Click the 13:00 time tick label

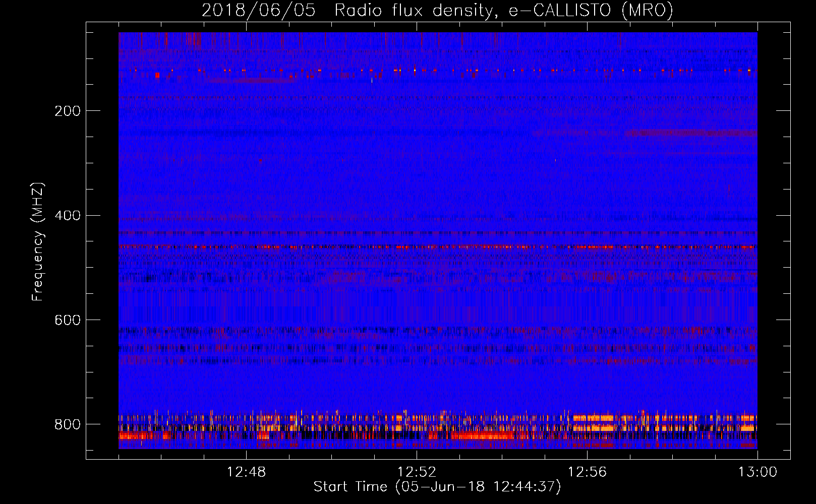[x=757, y=472]
